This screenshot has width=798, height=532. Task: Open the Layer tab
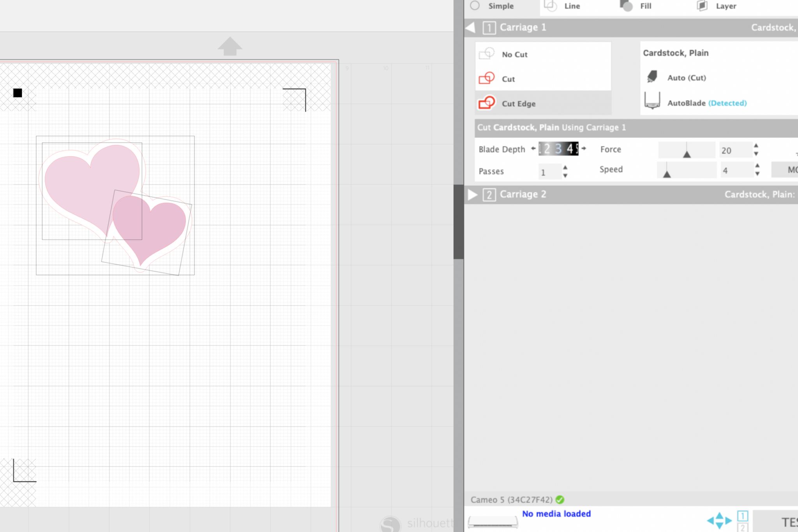pos(726,6)
